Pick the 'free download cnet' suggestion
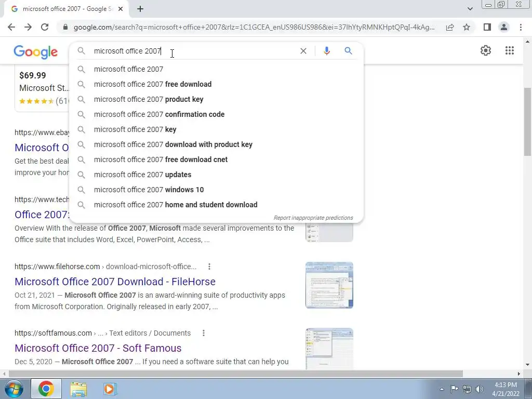 coord(216,159)
